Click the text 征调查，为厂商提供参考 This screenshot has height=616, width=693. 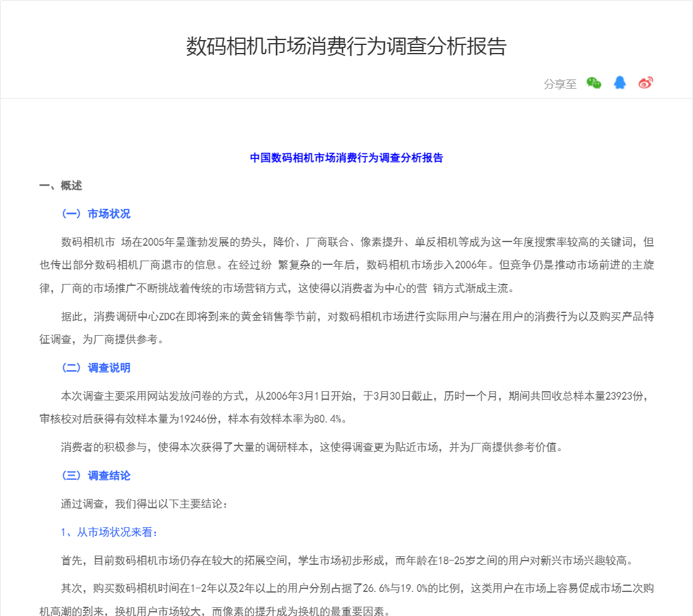(x=102, y=339)
